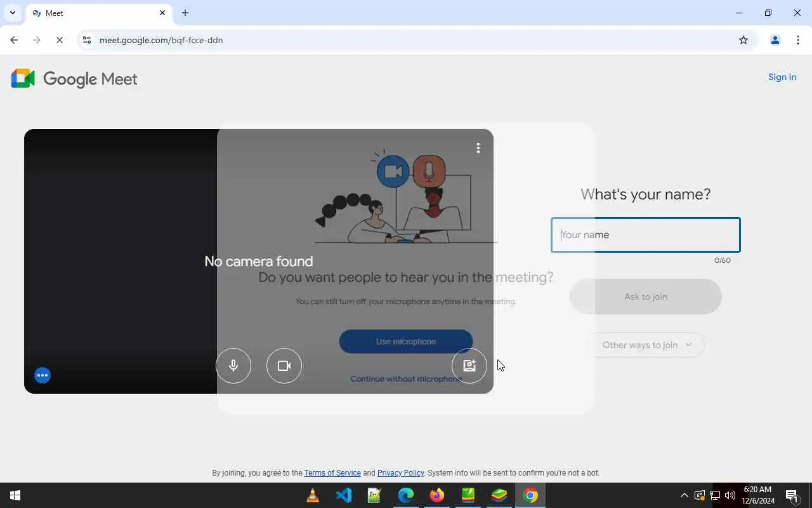Open Firefox from taskbar

437,495
